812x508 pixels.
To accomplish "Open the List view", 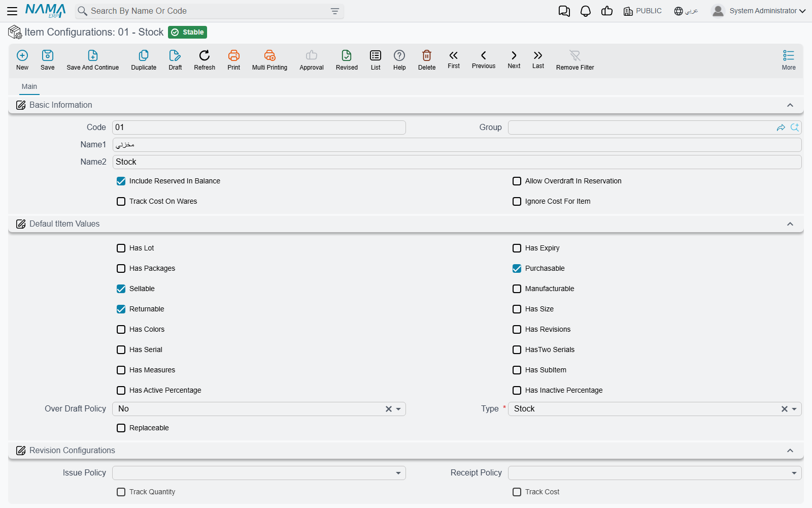I will click(376, 60).
